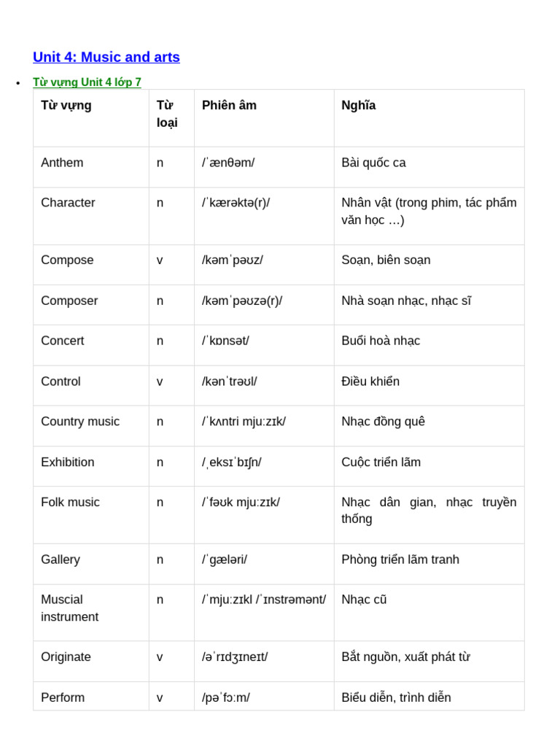560x747 pixels.
Task: Open the Unit 4: Music and arts link
Action: click(106, 57)
